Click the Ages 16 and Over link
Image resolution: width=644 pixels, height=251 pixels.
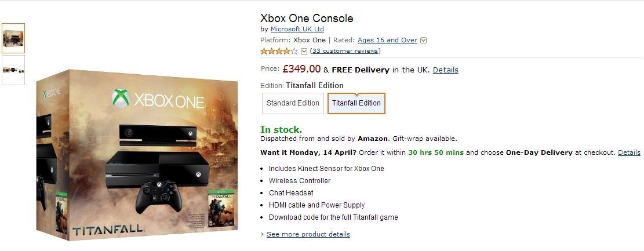point(387,40)
